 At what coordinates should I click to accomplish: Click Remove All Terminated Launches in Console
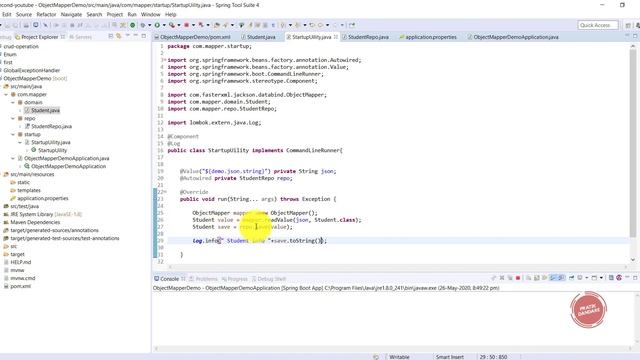click(x=510, y=278)
